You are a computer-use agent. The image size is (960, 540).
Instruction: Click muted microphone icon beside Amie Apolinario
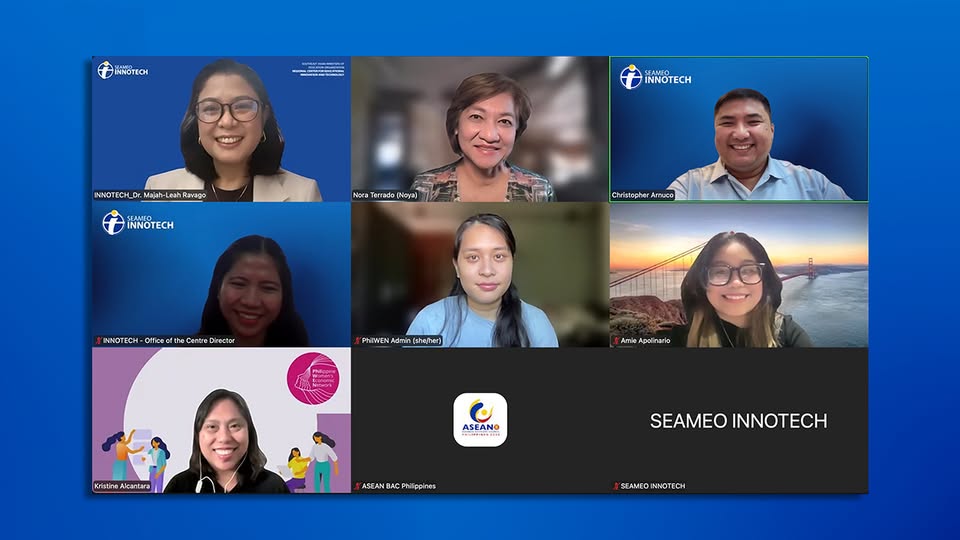616,341
